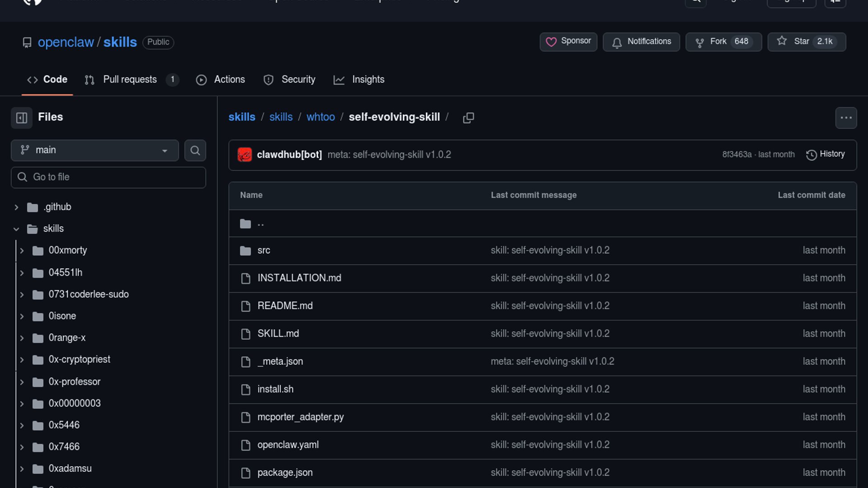
Task: Expand the .github folder
Action: click(x=16, y=207)
